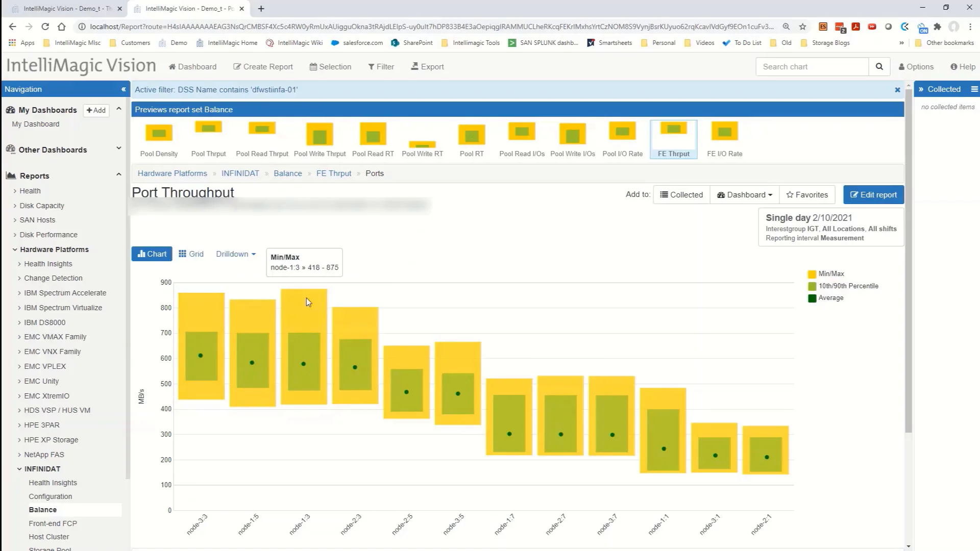Image resolution: width=980 pixels, height=551 pixels.
Task: Open Options in top bar
Action: [x=916, y=67]
